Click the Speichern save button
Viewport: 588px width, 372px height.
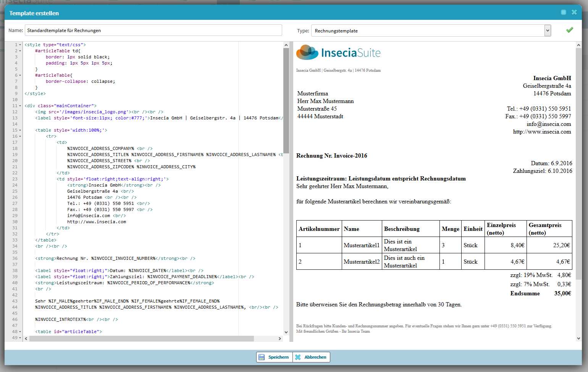(274, 357)
